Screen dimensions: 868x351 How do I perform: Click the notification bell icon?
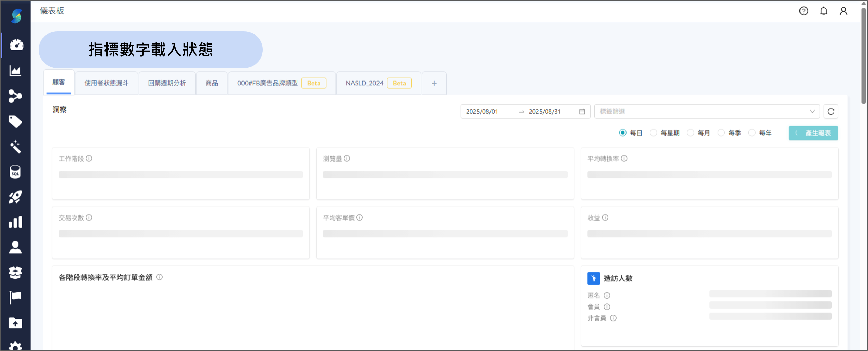pyautogui.click(x=823, y=11)
